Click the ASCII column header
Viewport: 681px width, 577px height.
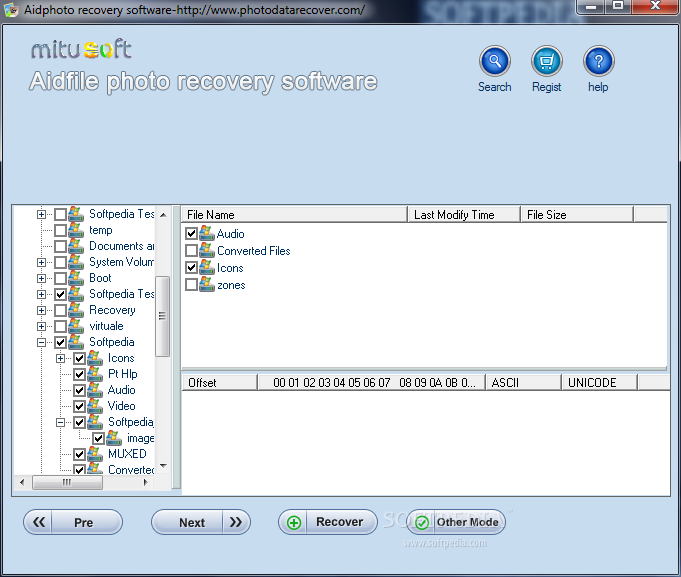(x=523, y=382)
